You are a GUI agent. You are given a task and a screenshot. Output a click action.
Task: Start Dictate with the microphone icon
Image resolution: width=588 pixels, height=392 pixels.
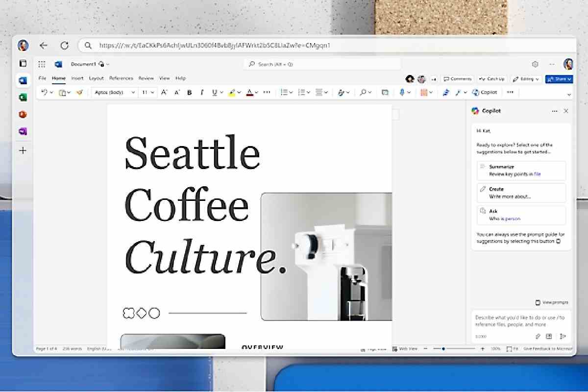[402, 92]
